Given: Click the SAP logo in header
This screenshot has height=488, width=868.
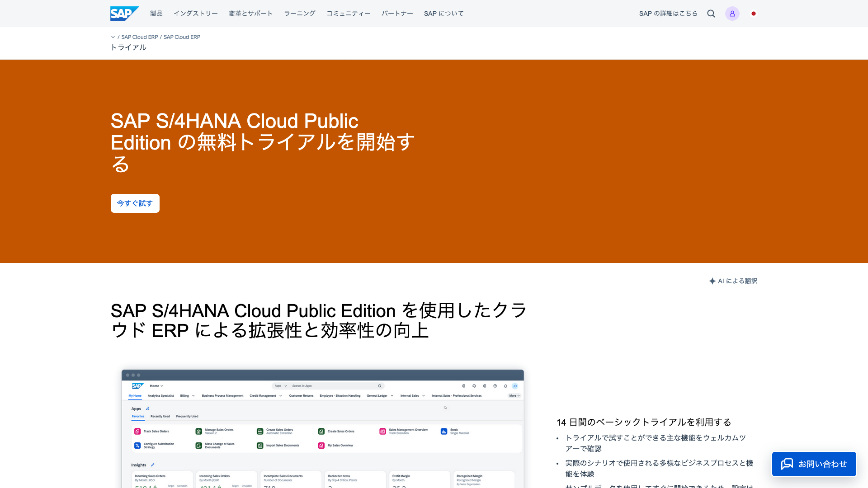Looking at the screenshot, I should 124,14.
